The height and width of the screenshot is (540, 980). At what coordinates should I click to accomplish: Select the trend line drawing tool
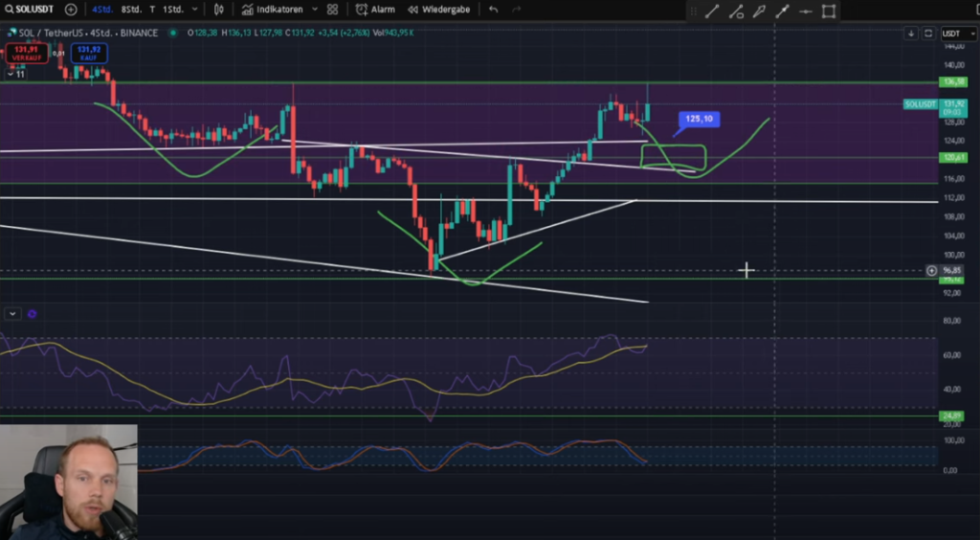[x=712, y=11]
